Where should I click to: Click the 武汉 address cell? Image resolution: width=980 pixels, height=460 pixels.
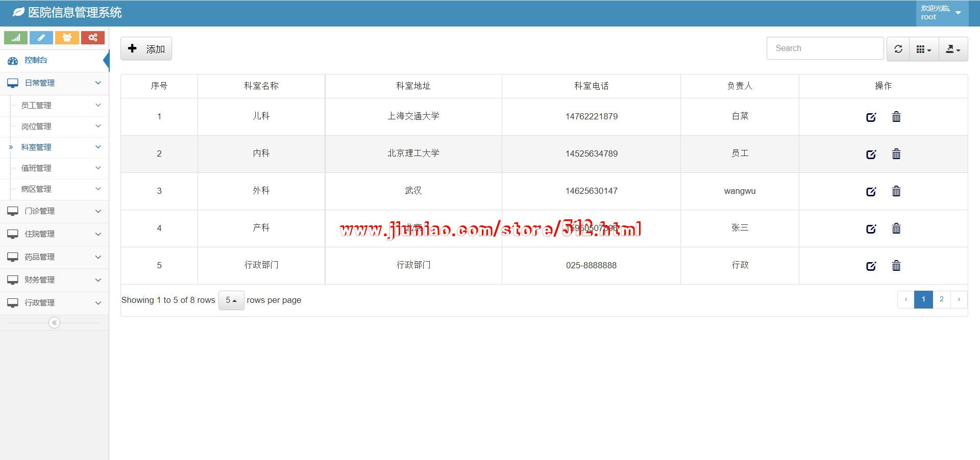pos(413,191)
